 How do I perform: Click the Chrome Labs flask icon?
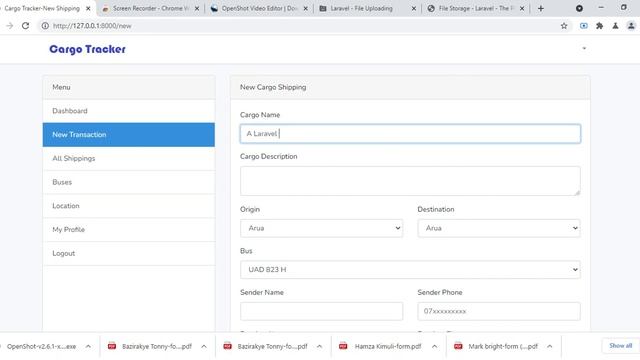(x=616, y=26)
